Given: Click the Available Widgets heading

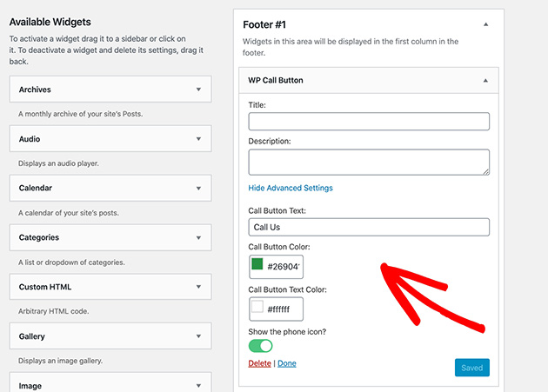Looking at the screenshot, I should click(x=50, y=22).
